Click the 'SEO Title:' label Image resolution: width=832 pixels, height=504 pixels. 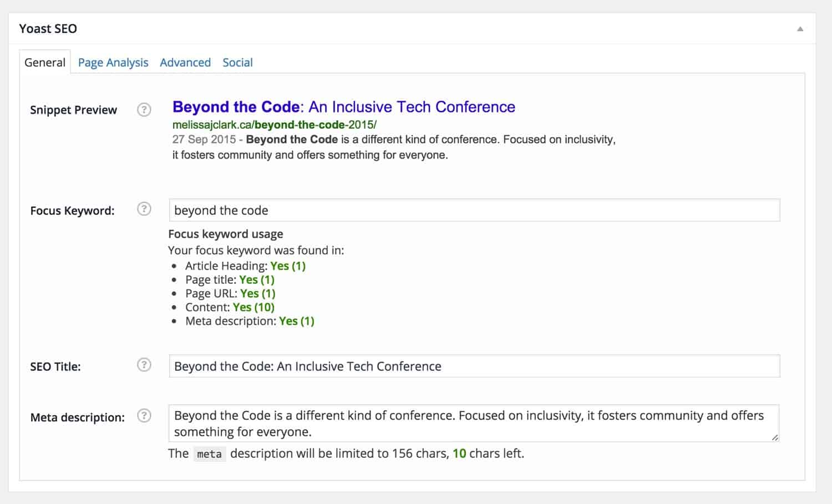(55, 366)
